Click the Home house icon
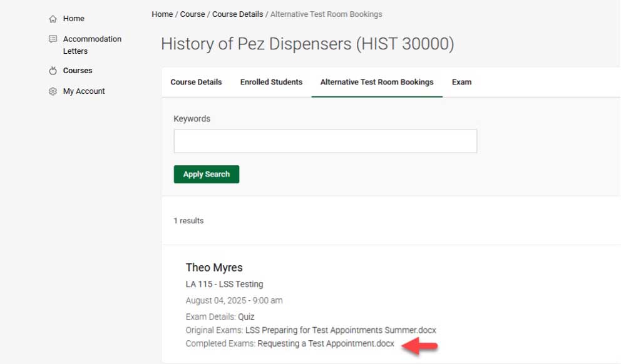The image size is (621, 364). (53, 19)
